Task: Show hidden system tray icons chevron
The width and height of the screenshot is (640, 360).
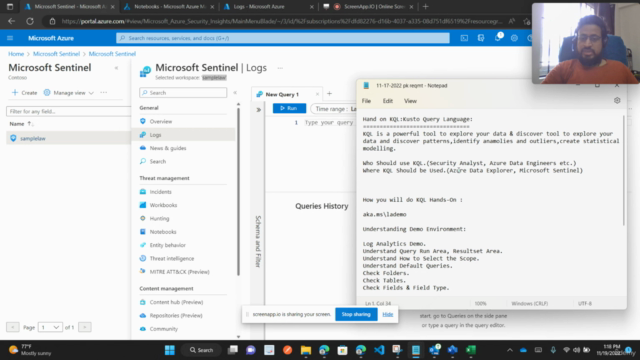Action: tap(509, 350)
